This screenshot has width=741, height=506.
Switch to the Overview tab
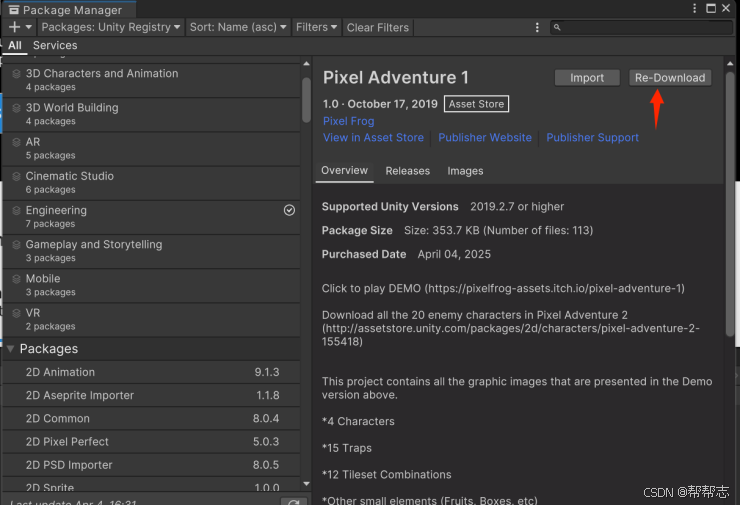tap(345, 171)
